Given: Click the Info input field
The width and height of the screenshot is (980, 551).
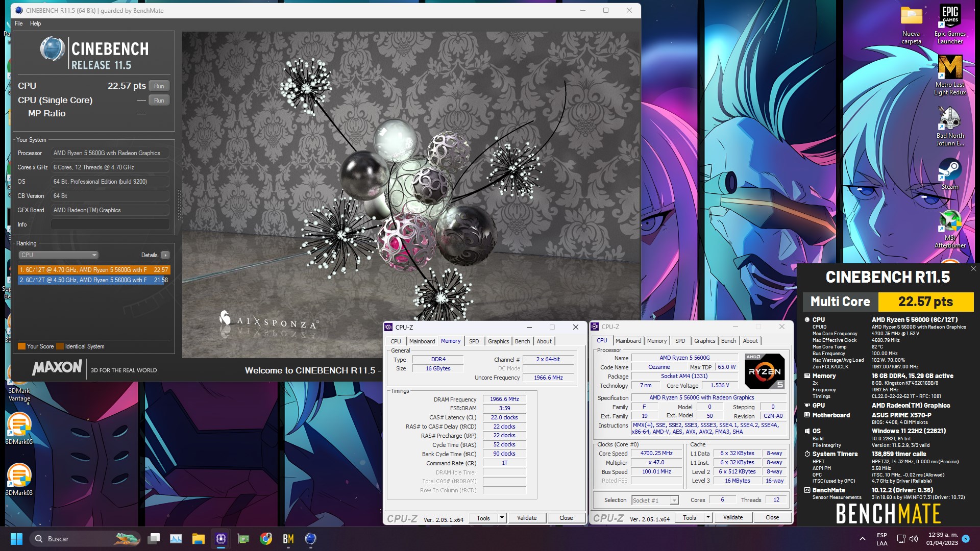Looking at the screenshot, I should pos(110,224).
